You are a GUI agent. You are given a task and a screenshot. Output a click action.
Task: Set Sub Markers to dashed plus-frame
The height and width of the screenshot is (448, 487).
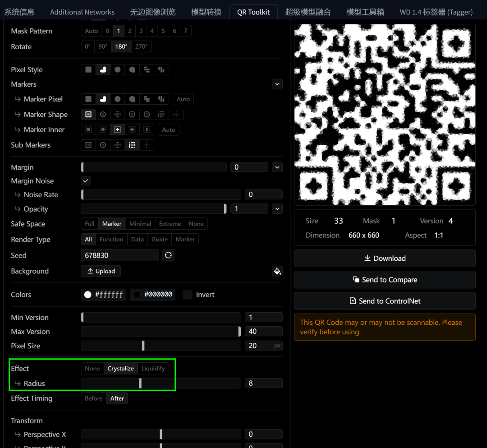(x=117, y=145)
